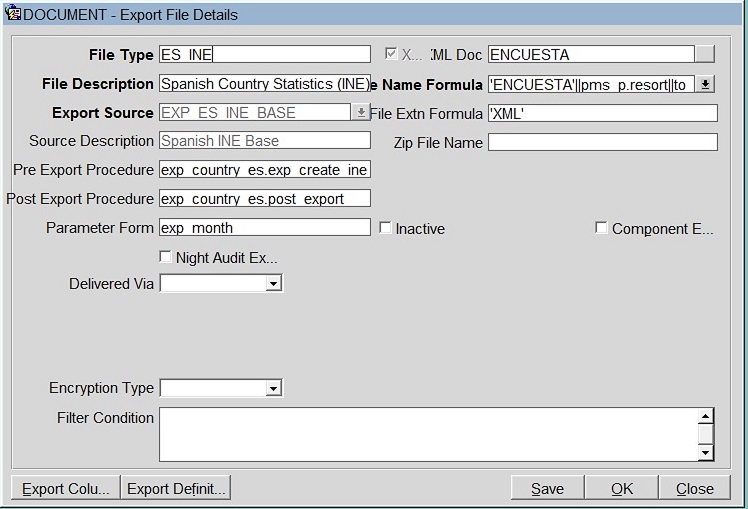Enable the Night Audit Export checkbox
Viewport: 748px width, 509px height.
pos(166,257)
